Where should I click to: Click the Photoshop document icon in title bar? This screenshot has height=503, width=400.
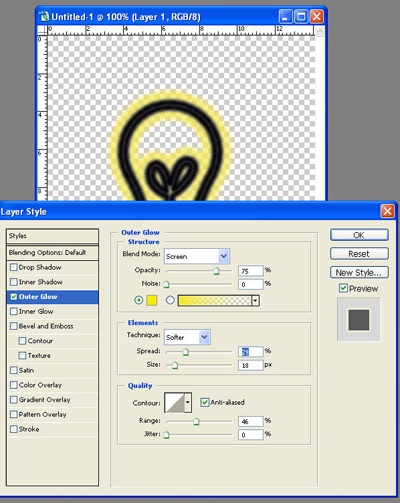coord(44,16)
